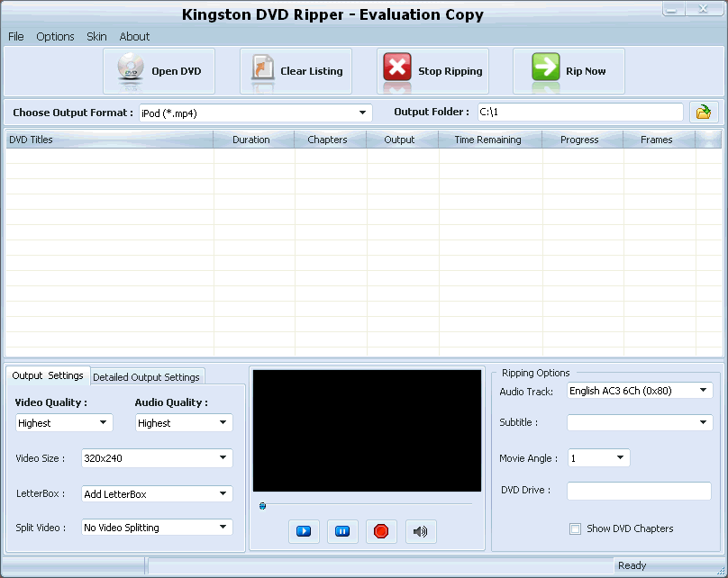Select the Output Settings tab

click(48, 375)
